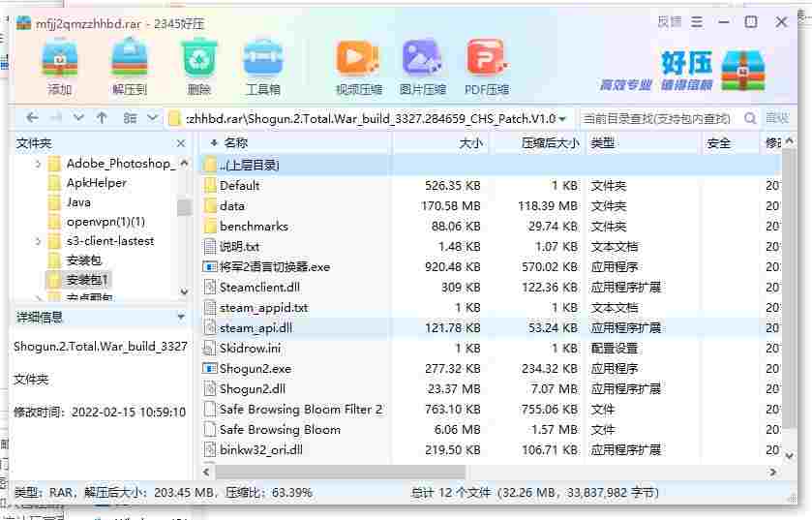This screenshot has width=812, height=520.
Task: Select the Safe Browsing Bloom file
Action: tap(280, 429)
